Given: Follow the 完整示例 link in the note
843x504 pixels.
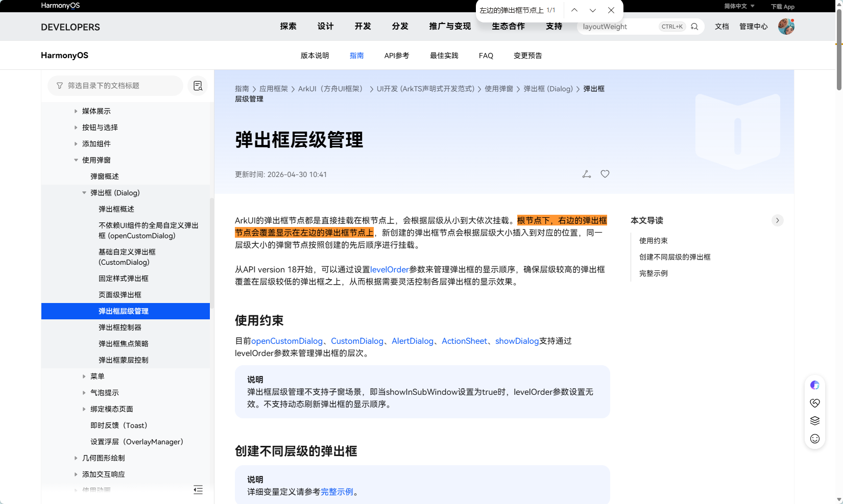Looking at the screenshot, I should [x=337, y=492].
